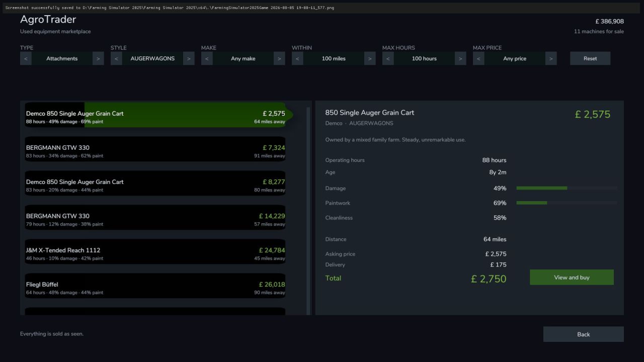
Task: Select BERGMANN GTW 330 listing priced £ 14,229
Action: coord(155,218)
